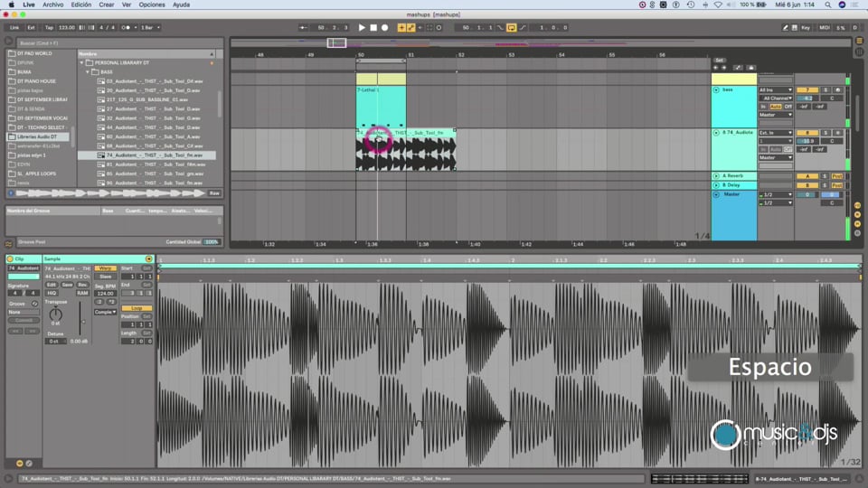Open the Ayuda menu
The height and width of the screenshot is (488, 868).
coord(181,5)
